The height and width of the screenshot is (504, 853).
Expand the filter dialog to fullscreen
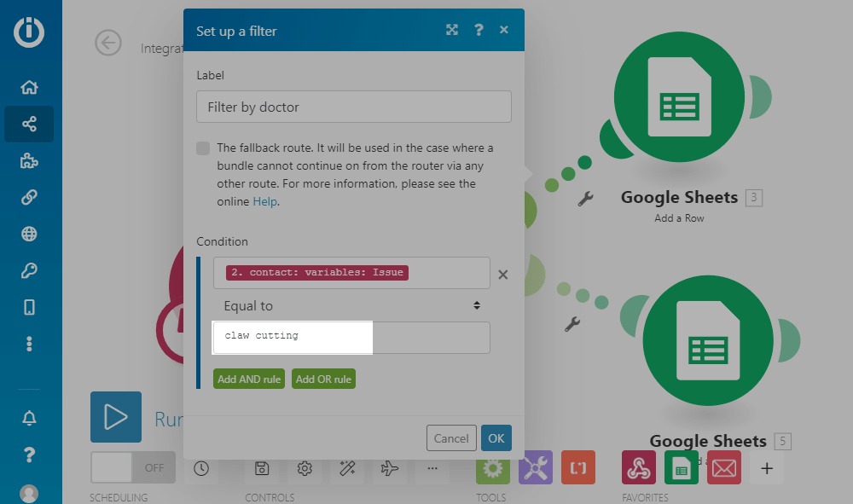click(x=452, y=30)
